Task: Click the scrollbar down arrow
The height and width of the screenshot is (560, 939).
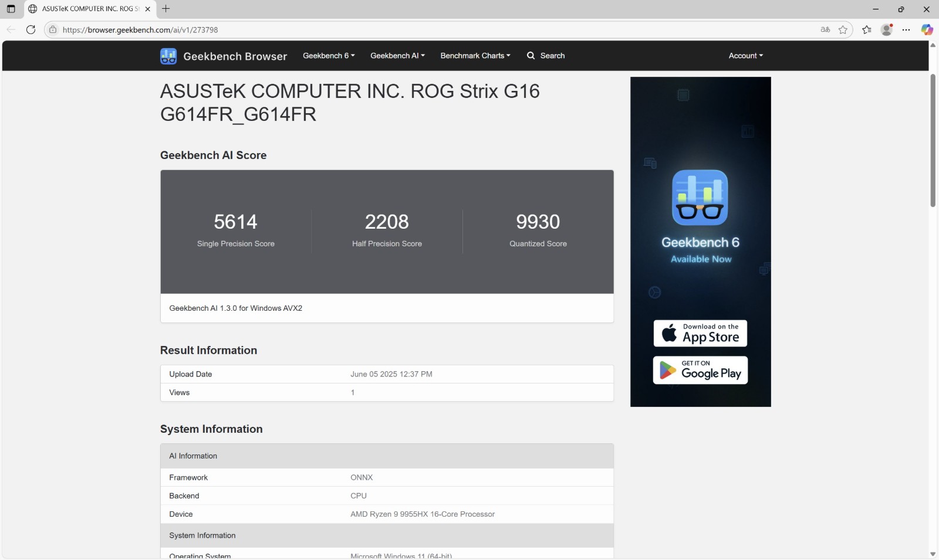Action: 933,554
